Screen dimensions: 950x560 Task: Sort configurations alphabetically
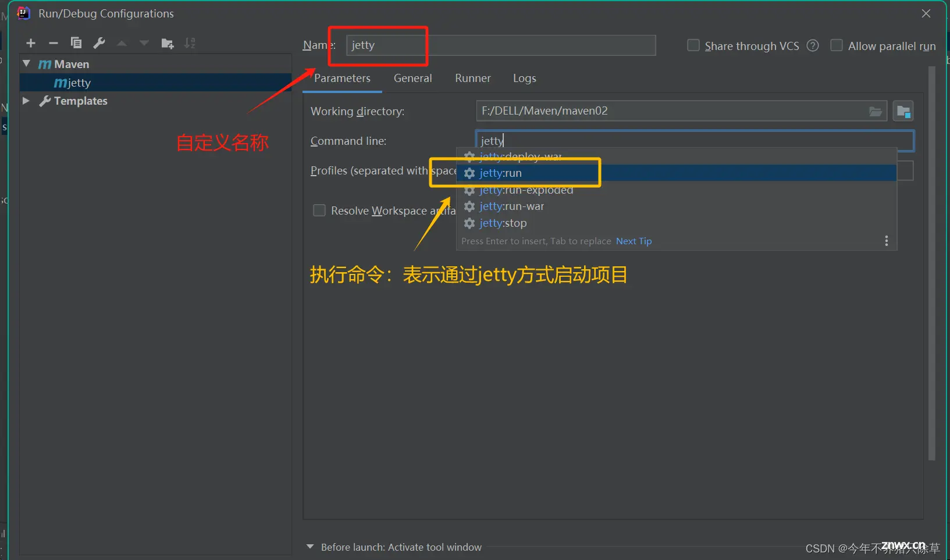click(x=190, y=43)
